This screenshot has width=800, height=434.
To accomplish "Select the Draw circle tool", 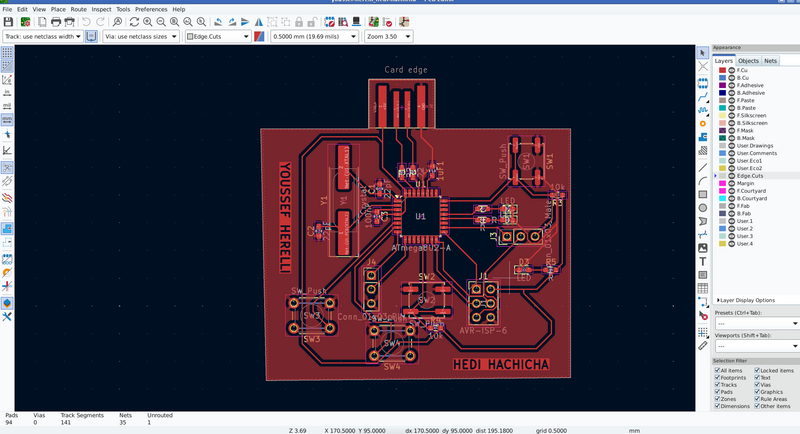I will click(x=703, y=207).
